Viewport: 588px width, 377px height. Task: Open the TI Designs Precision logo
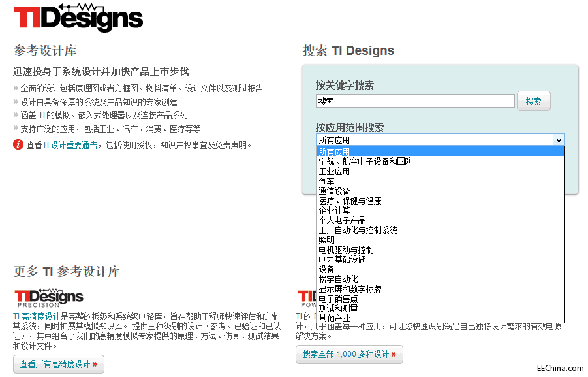click(x=49, y=298)
